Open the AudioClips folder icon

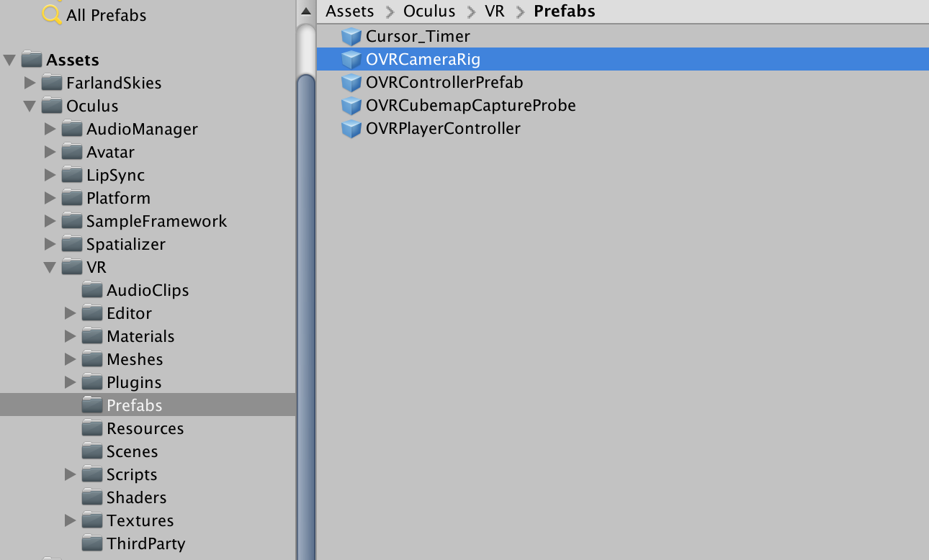coord(92,290)
